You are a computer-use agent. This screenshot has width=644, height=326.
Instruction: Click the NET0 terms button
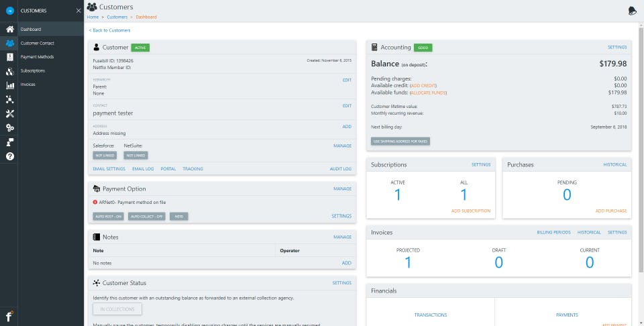click(x=178, y=217)
